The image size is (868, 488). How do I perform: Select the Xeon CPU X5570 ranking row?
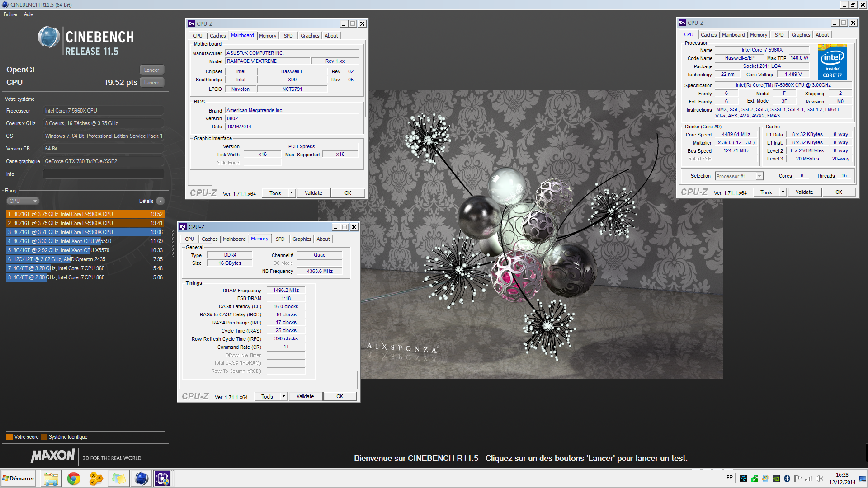pos(85,250)
